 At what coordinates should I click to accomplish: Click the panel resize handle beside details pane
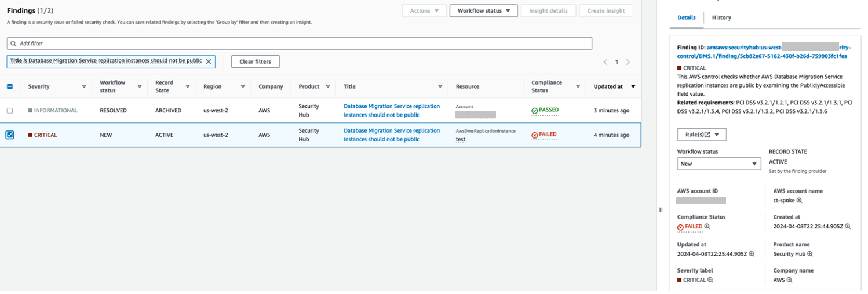661,210
